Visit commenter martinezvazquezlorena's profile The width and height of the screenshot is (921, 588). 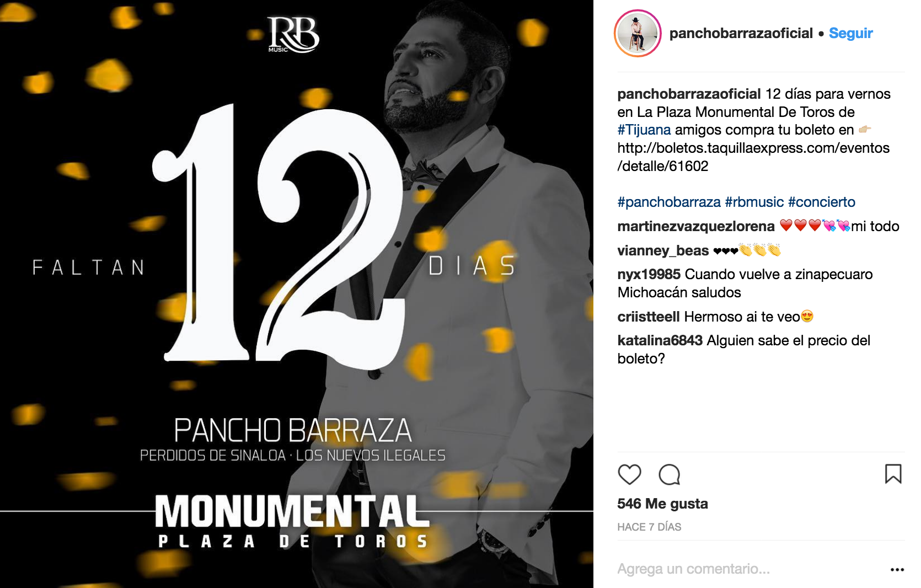(696, 226)
